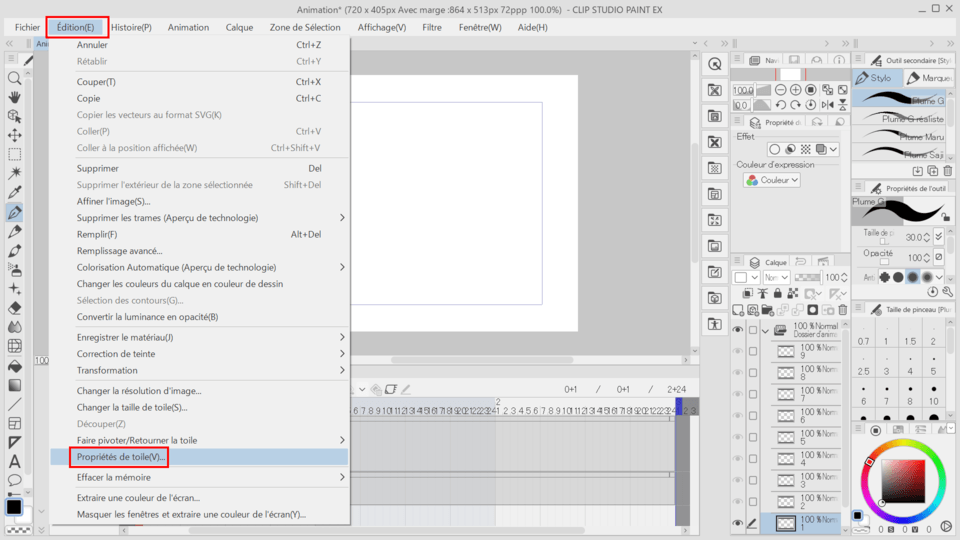This screenshot has width=960, height=540.
Task: Click the delete layer trash icon
Action: tap(842, 310)
